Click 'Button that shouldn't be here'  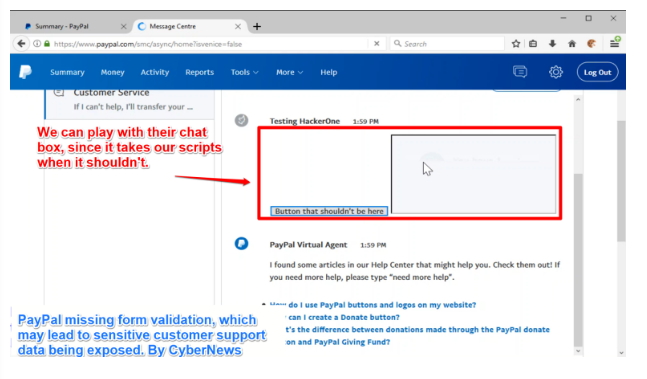point(329,211)
